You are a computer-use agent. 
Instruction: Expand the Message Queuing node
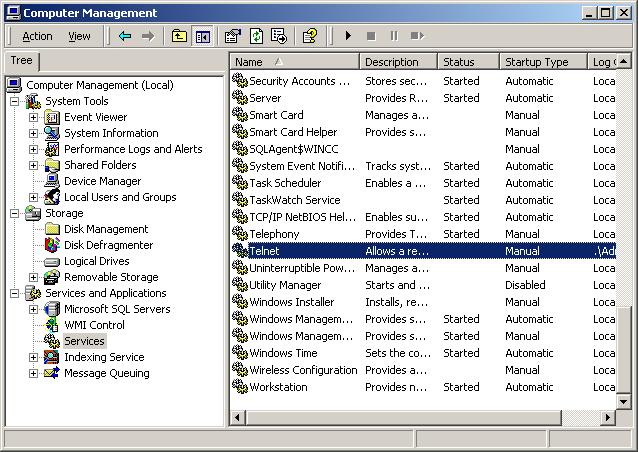pos(33,373)
